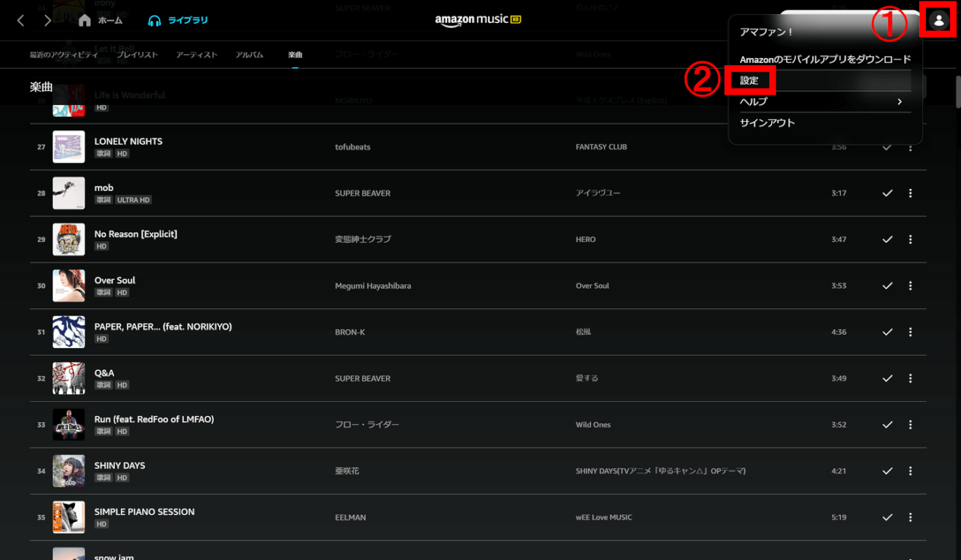
Task: Click the SHINY DAYS album cover
Action: (x=69, y=471)
